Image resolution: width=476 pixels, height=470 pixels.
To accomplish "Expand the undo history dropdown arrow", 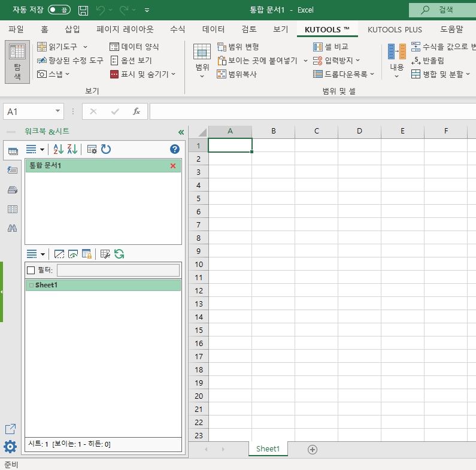I will click(x=111, y=10).
